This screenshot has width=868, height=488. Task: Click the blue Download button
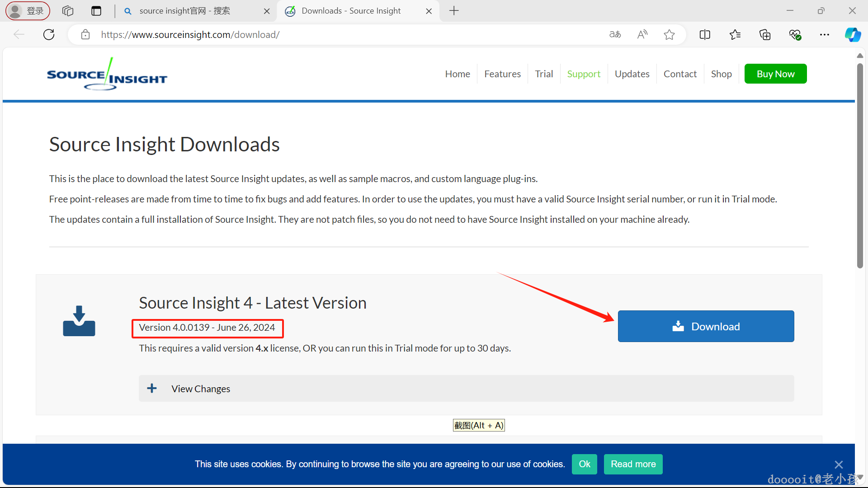(x=706, y=326)
